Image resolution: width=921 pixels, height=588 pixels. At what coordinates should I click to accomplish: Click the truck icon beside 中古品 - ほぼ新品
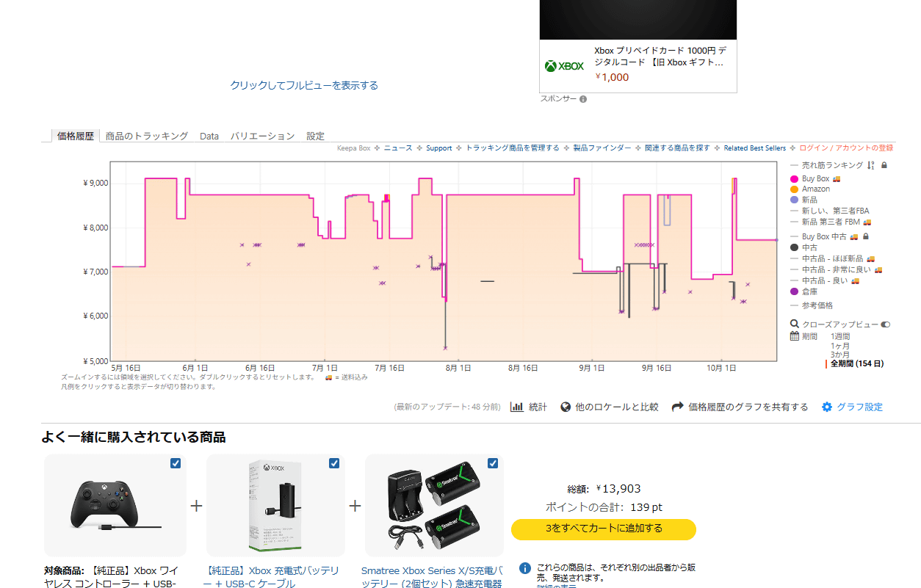(x=870, y=258)
